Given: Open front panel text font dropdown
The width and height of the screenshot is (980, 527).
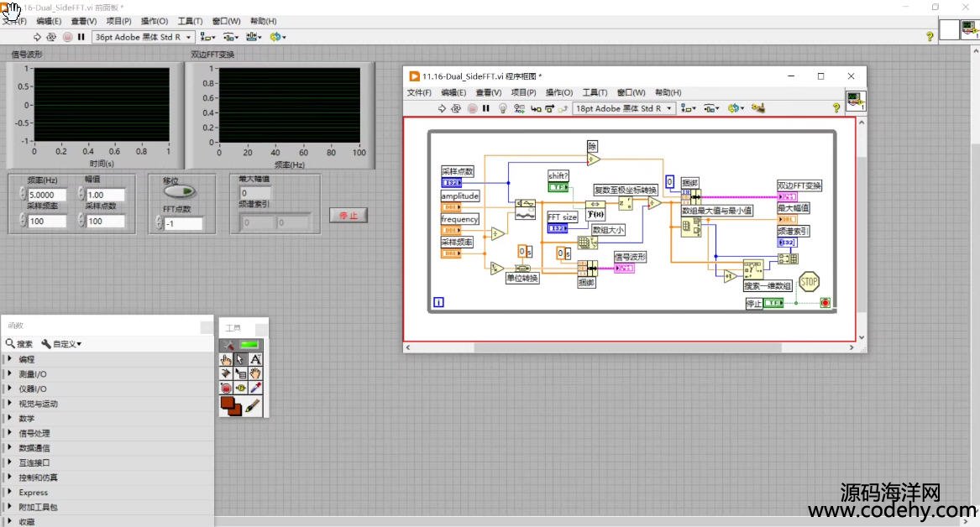Looking at the screenshot, I should (x=143, y=37).
